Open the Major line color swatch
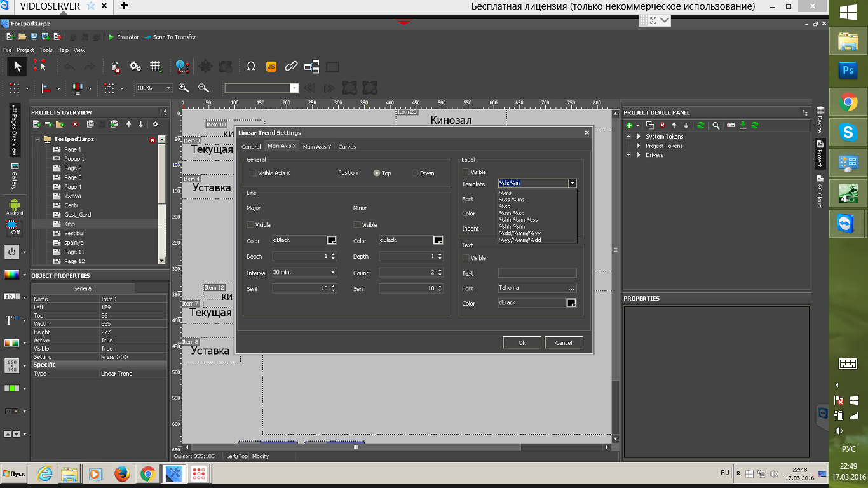Screen dimensions: 868x488 click(331, 240)
